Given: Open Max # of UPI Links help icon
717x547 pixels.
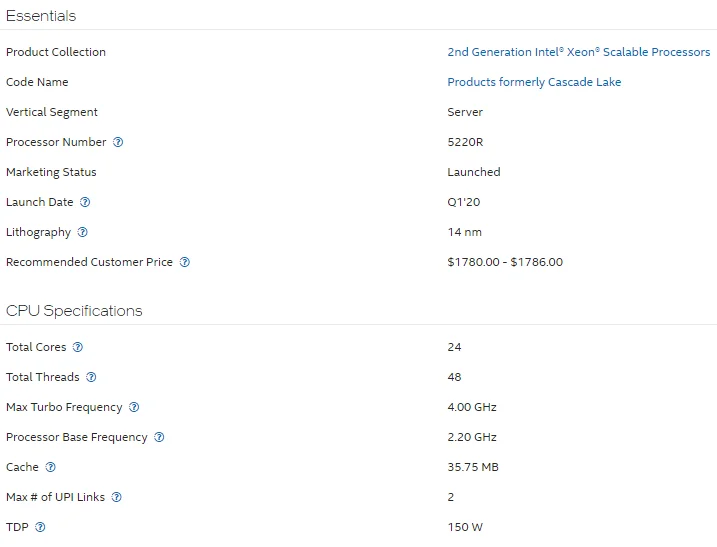Looking at the screenshot, I should pyautogui.click(x=116, y=497).
